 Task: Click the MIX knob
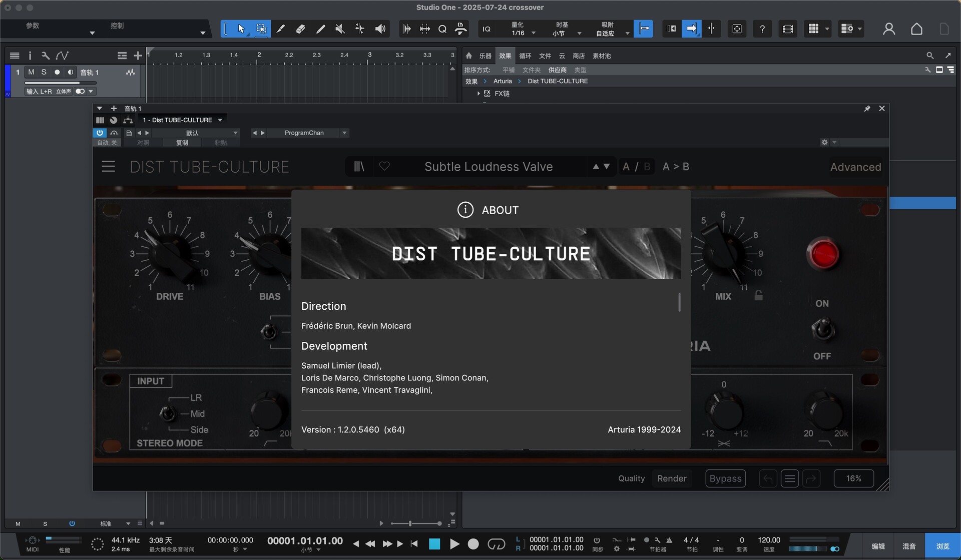[x=723, y=254]
